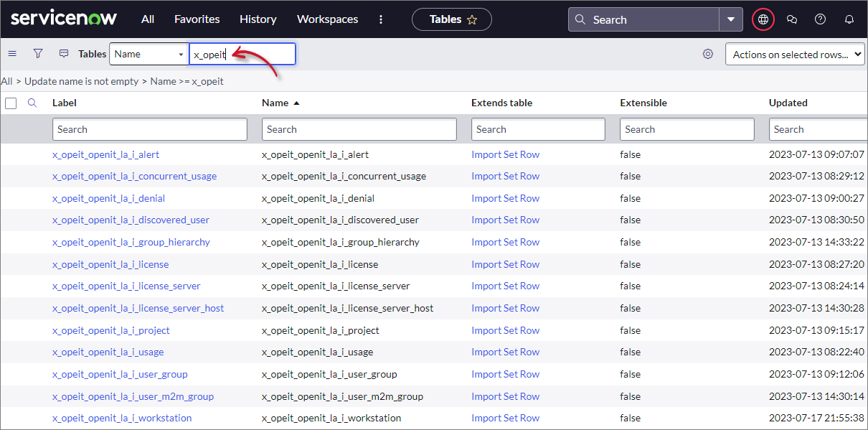Open the Personalize List gear icon
This screenshot has width=868, height=430.
coord(708,54)
